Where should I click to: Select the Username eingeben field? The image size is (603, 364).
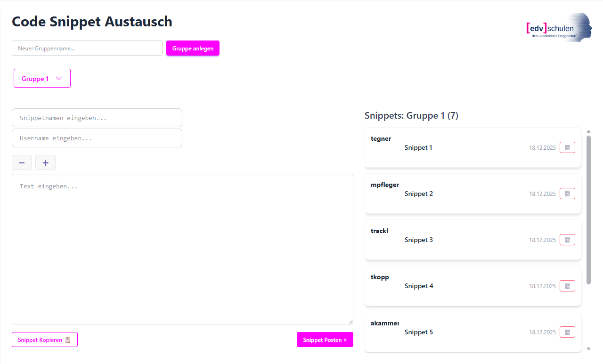[97, 138]
